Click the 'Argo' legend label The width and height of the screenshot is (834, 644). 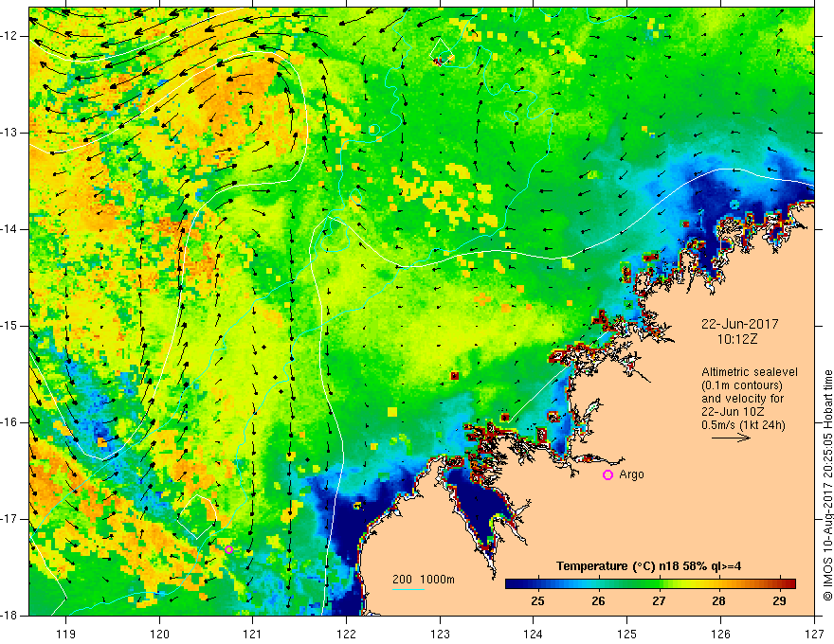coord(631,474)
